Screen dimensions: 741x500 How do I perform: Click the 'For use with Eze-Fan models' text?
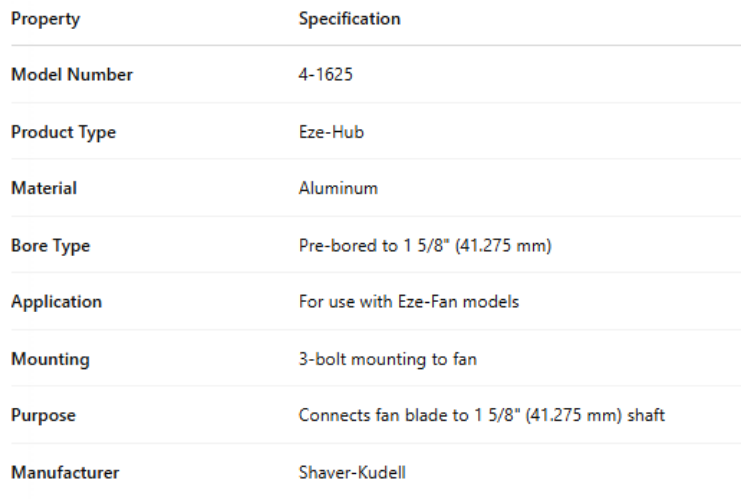(409, 301)
